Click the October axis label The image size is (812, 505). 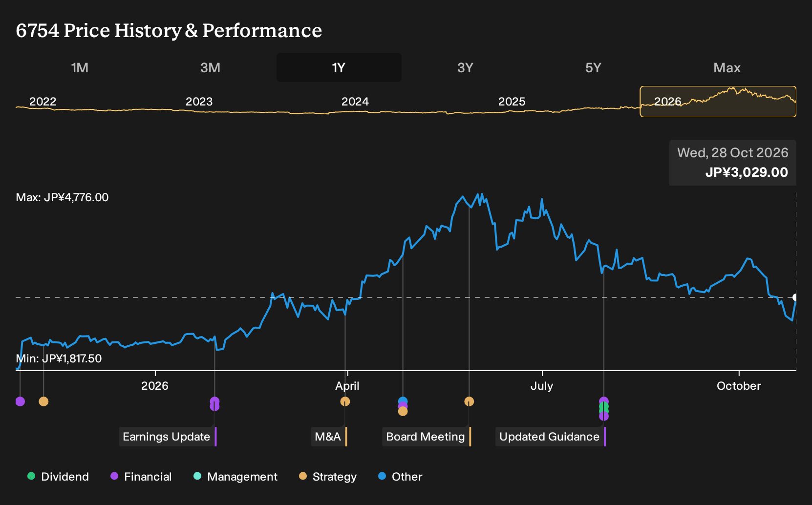tap(739, 386)
